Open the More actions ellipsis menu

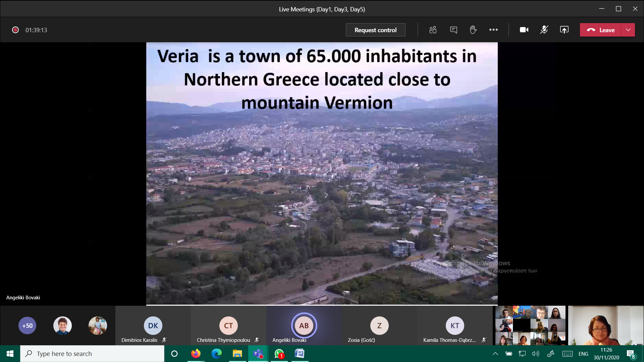(x=493, y=30)
